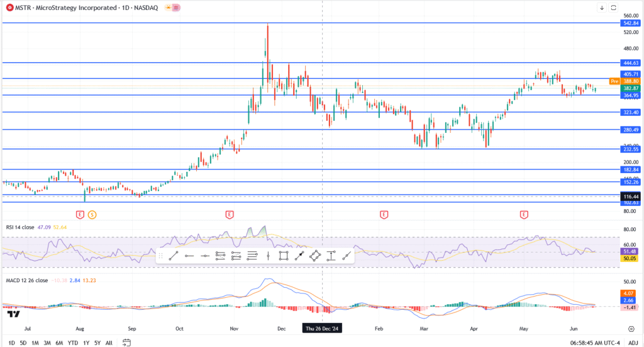Select the horizontal line tool in floating toolbar
644x347 pixels.
[x=205, y=256]
